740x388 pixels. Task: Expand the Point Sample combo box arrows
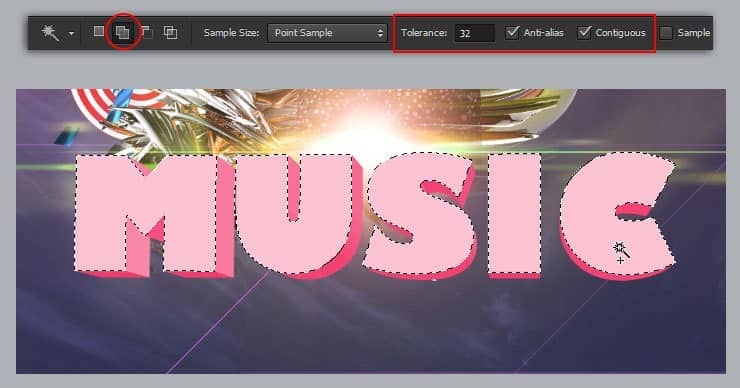380,33
